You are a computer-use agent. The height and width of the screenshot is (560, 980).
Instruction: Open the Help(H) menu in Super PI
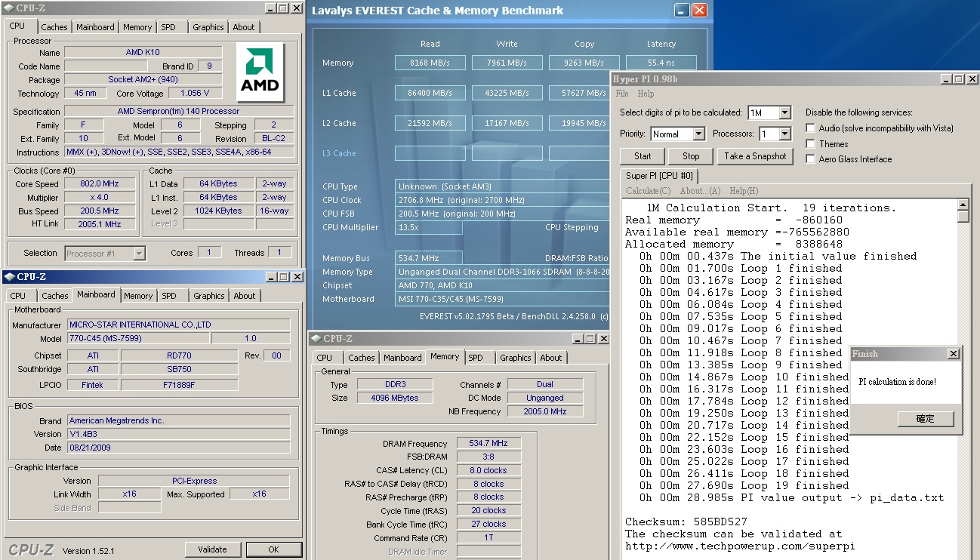pos(744,191)
